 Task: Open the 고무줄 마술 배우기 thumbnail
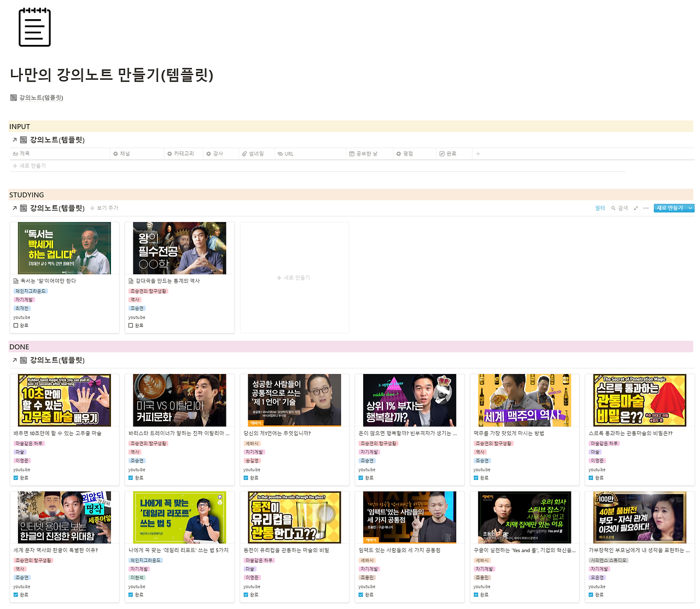65,400
